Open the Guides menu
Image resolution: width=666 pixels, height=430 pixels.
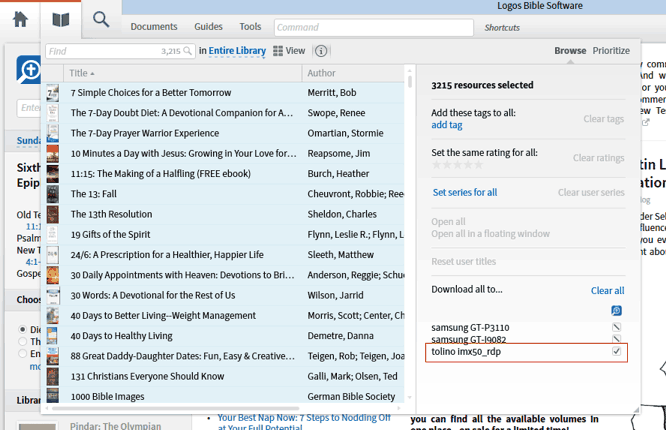[208, 27]
